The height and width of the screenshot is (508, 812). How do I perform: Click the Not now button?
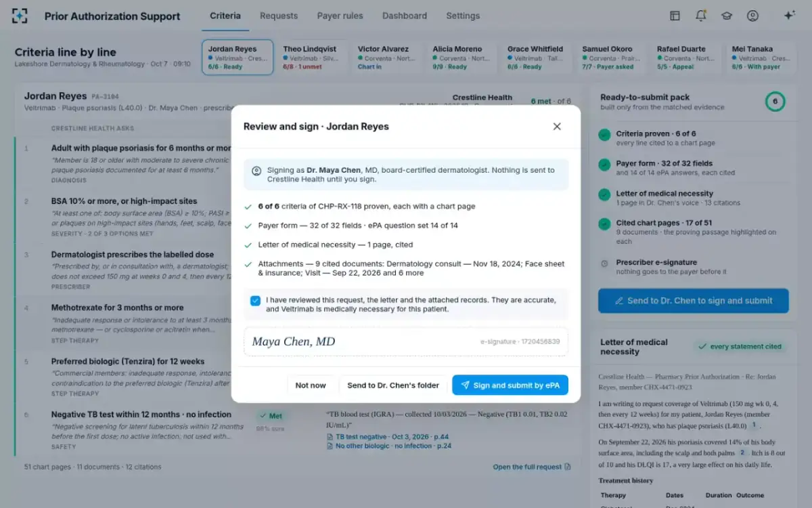(311, 385)
